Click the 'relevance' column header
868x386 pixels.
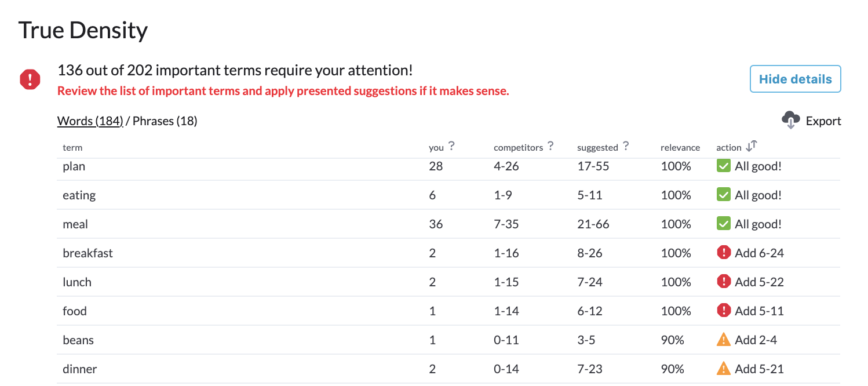pos(680,147)
